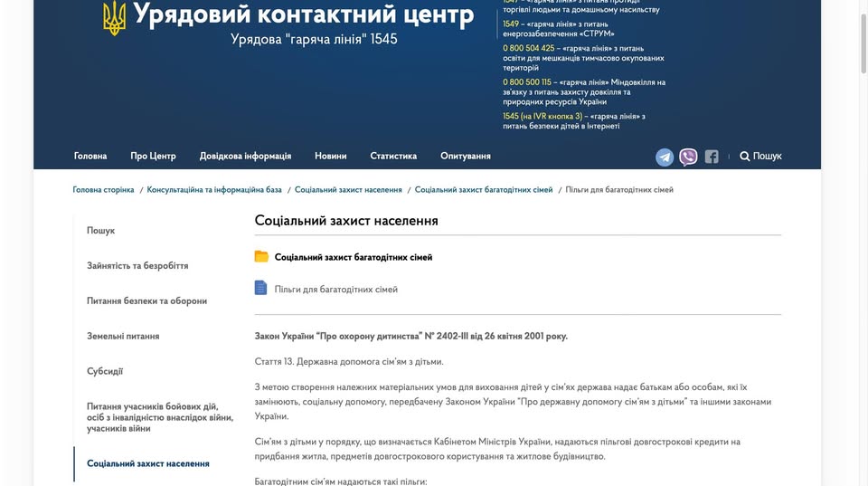The height and width of the screenshot is (486, 868).
Task: Open the Telegram channel icon
Action: (x=665, y=157)
